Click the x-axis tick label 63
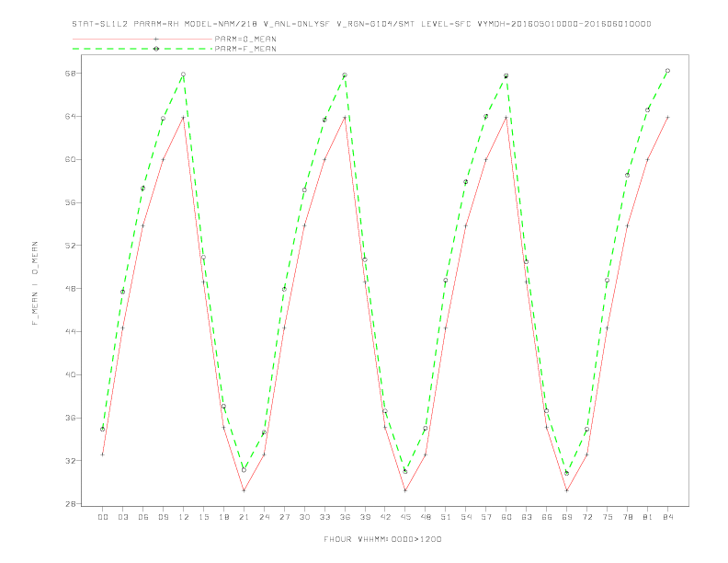Screen dimensions: 728x563 527,517
